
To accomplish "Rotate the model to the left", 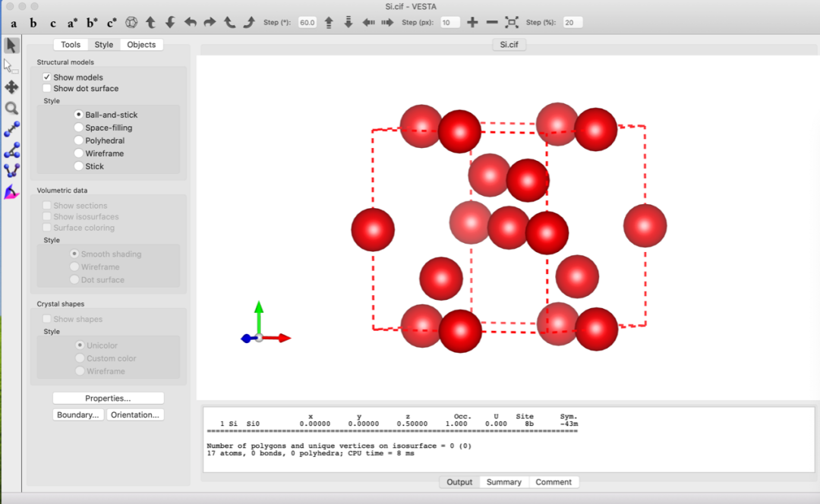I will click(191, 23).
